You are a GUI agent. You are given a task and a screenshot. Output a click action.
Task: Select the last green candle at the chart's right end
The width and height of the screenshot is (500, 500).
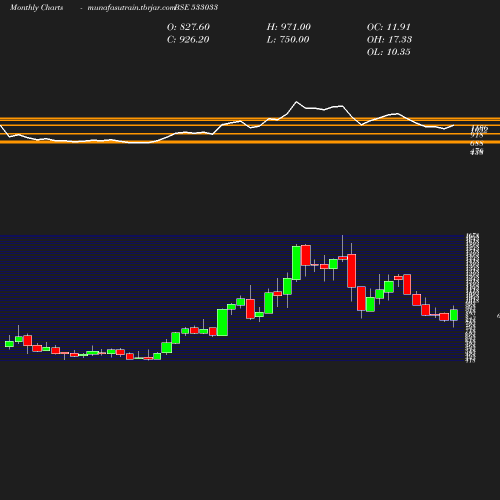[454, 315]
